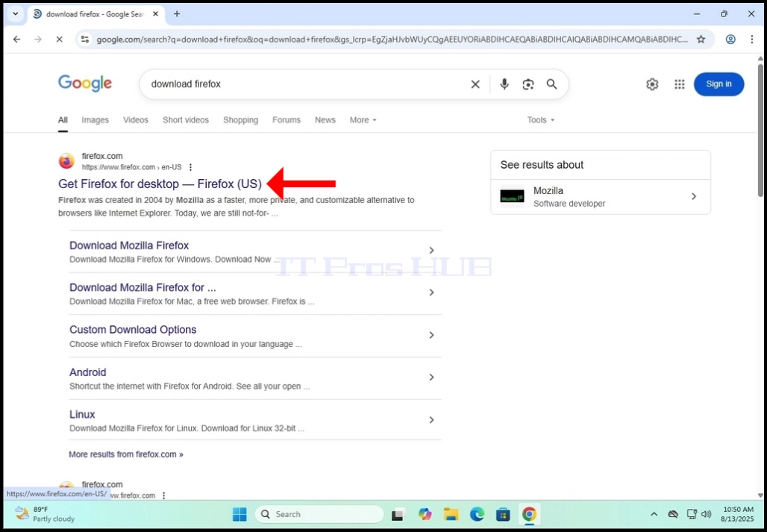Open Chrome three-dot menu
This screenshot has height=532, width=767.
coord(752,39)
